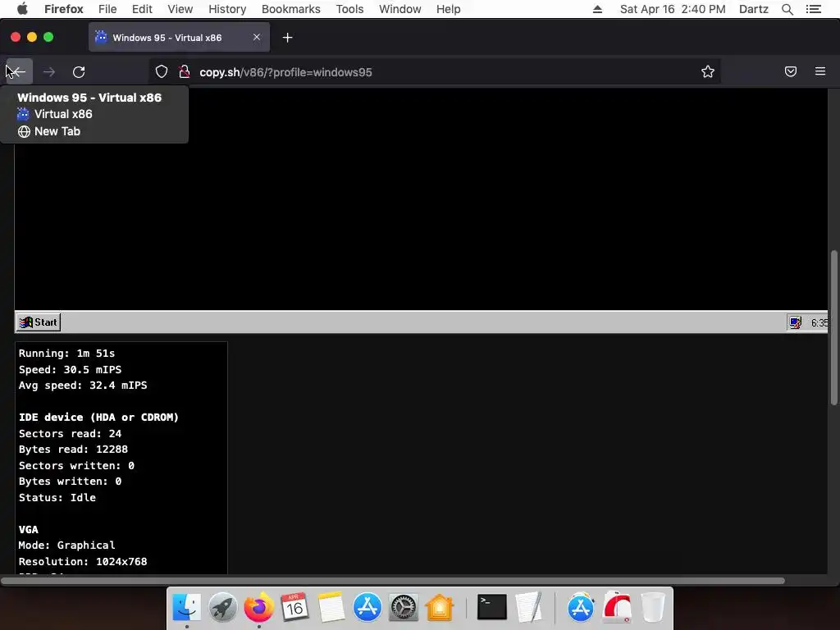Click the Dartz user name menu
Screen dimensions: 840x630
point(754,9)
